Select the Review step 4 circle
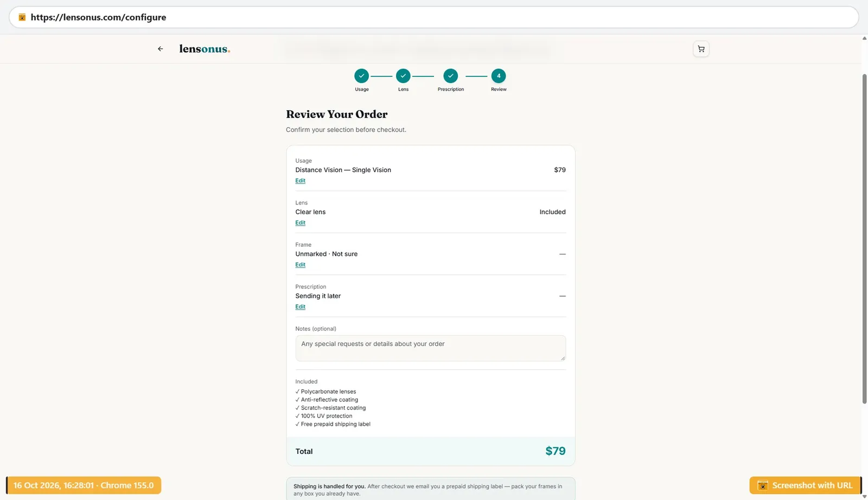The width and height of the screenshot is (868, 500). coord(499,76)
